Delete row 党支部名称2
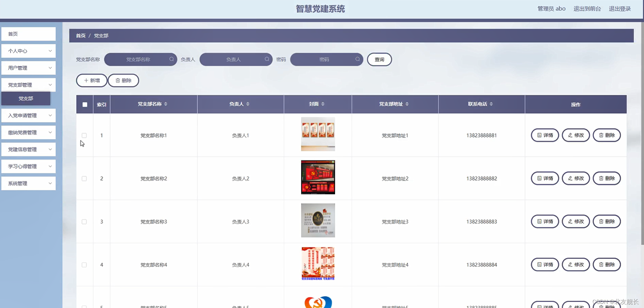The width and height of the screenshot is (644, 308). click(607, 178)
